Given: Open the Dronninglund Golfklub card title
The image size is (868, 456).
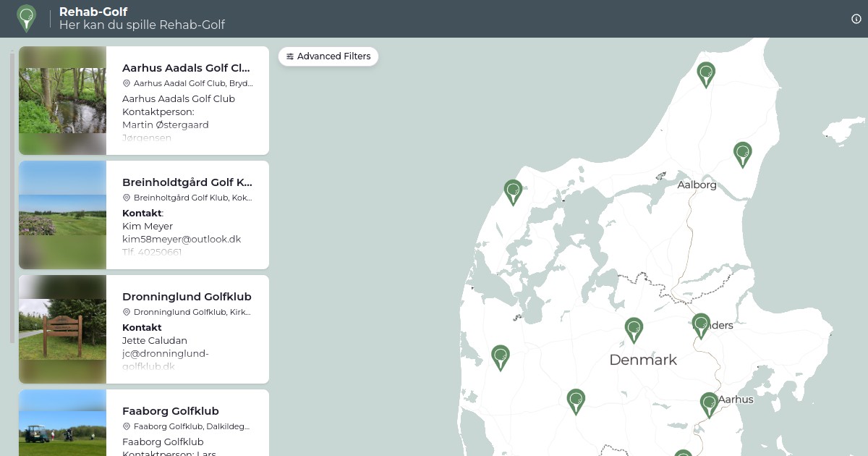Looking at the screenshot, I should (x=187, y=297).
